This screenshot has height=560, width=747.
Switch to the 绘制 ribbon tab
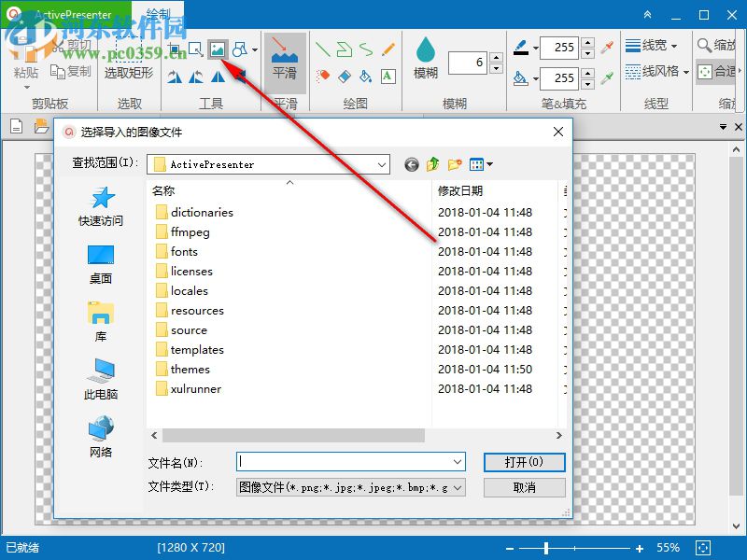coord(156,13)
